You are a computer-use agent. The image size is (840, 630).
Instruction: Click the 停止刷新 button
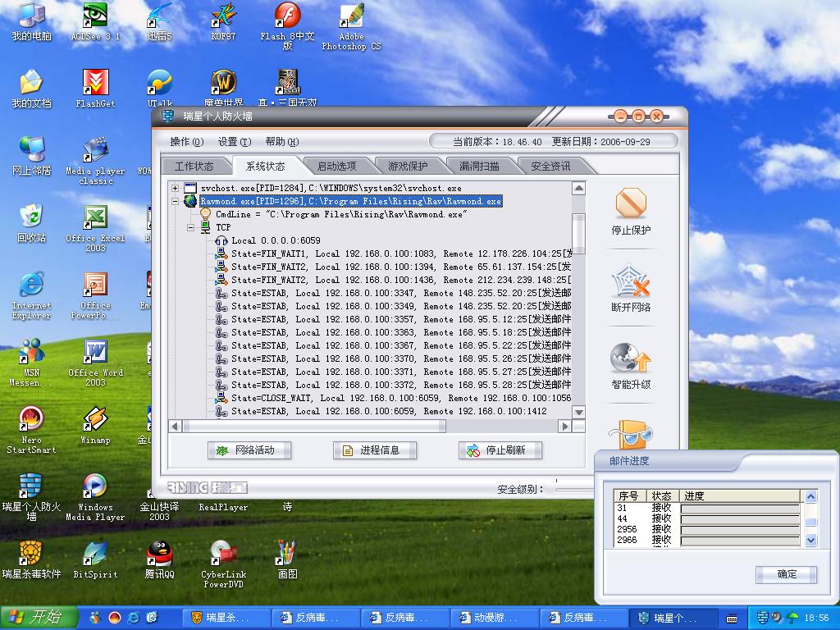click(500, 450)
